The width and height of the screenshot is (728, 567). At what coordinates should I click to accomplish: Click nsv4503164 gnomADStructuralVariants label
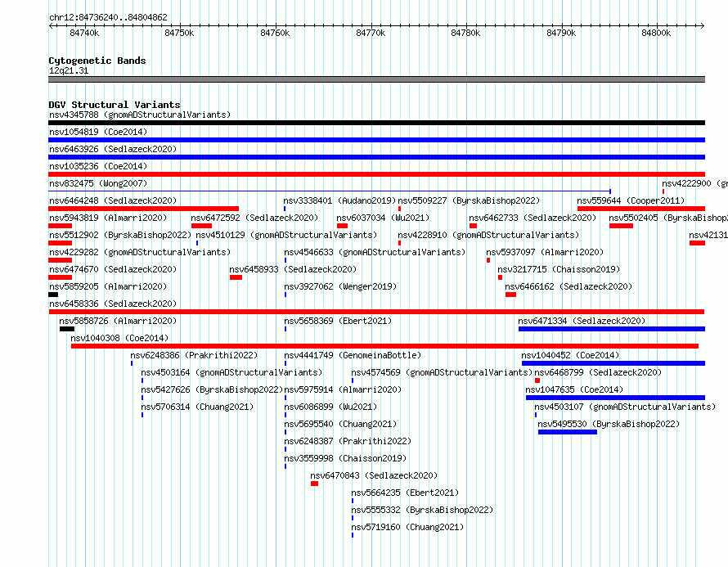click(231, 372)
